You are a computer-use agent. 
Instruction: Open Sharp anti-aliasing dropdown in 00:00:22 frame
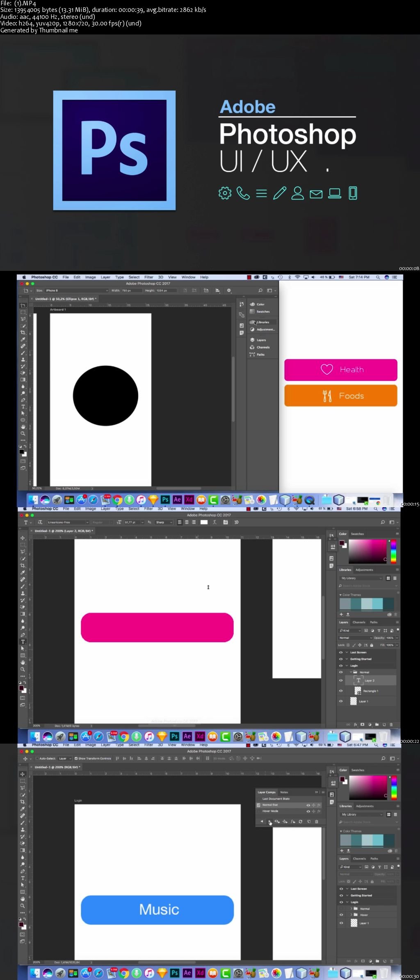[x=164, y=522]
